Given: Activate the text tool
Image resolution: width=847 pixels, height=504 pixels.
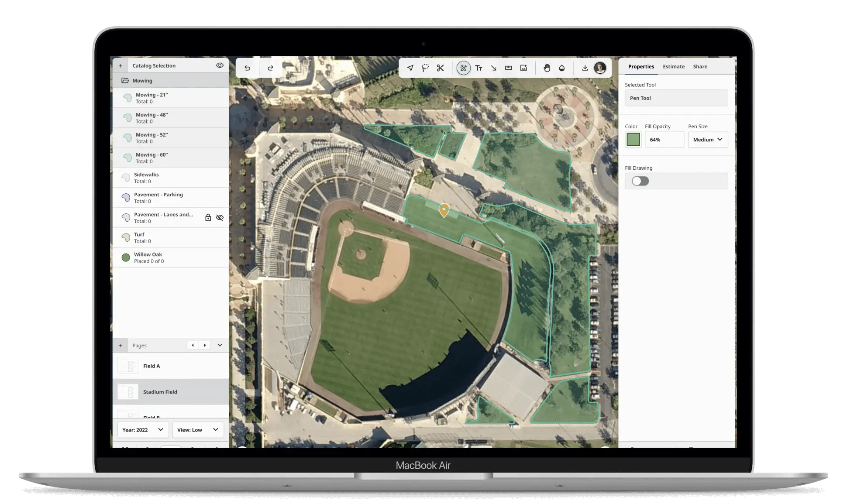Looking at the screenshot, I should [479, 68].
